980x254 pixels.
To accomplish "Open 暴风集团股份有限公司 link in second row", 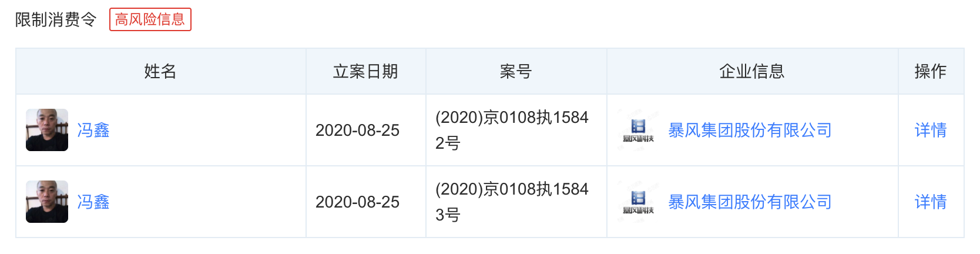I will click(750, 202).
